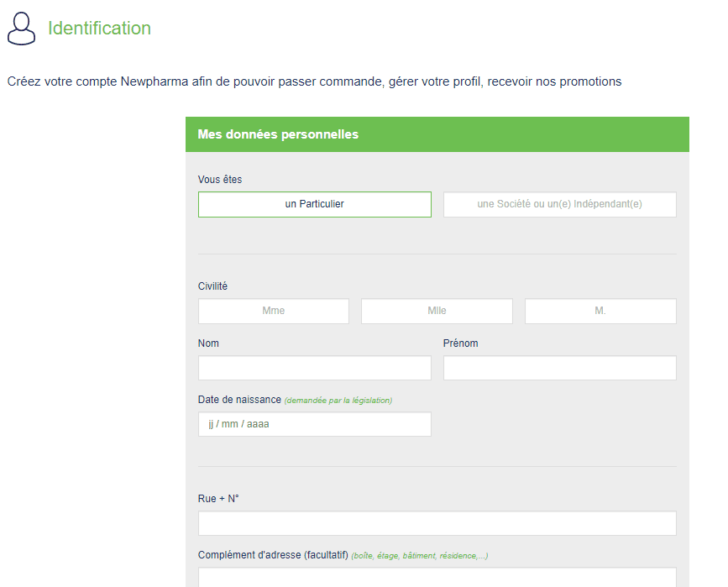
Task: Select the "un Particulier" account type
Action: (x=315, y=204)
